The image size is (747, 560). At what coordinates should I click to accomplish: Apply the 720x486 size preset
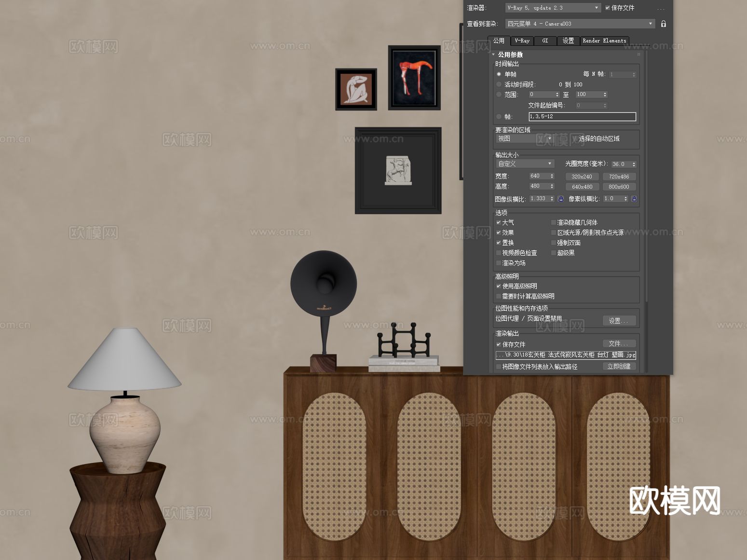tap(619, 177)
